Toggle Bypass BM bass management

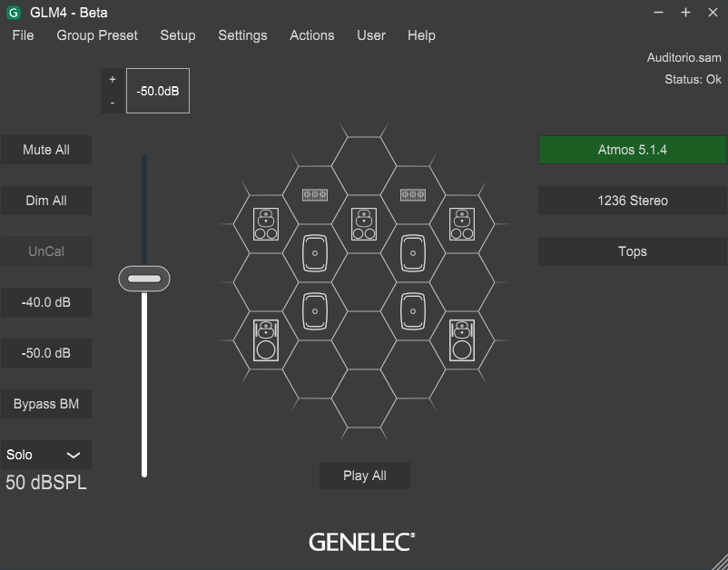click(x=46, y=403)
